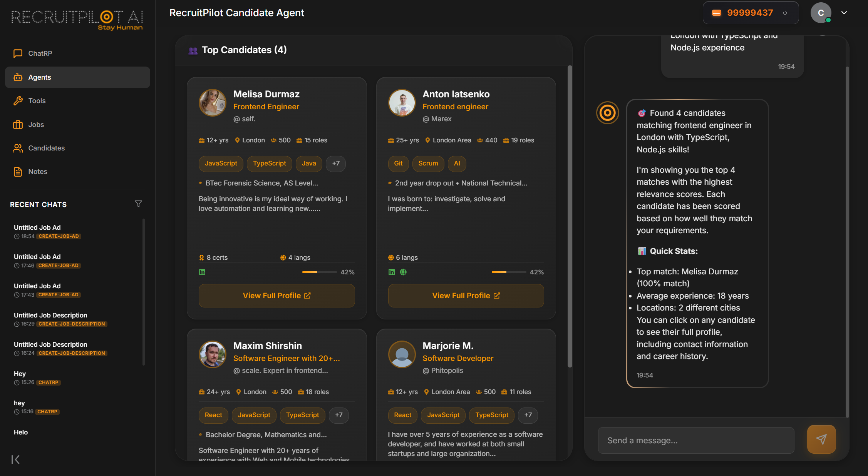Click Melisa Durmaz 42% match bar

click(320, 272)
